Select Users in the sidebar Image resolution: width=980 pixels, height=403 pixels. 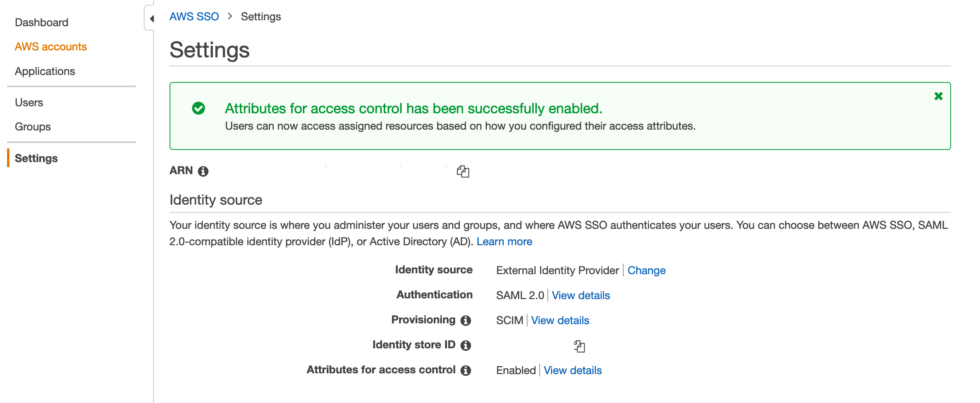[x=29, y=102]
